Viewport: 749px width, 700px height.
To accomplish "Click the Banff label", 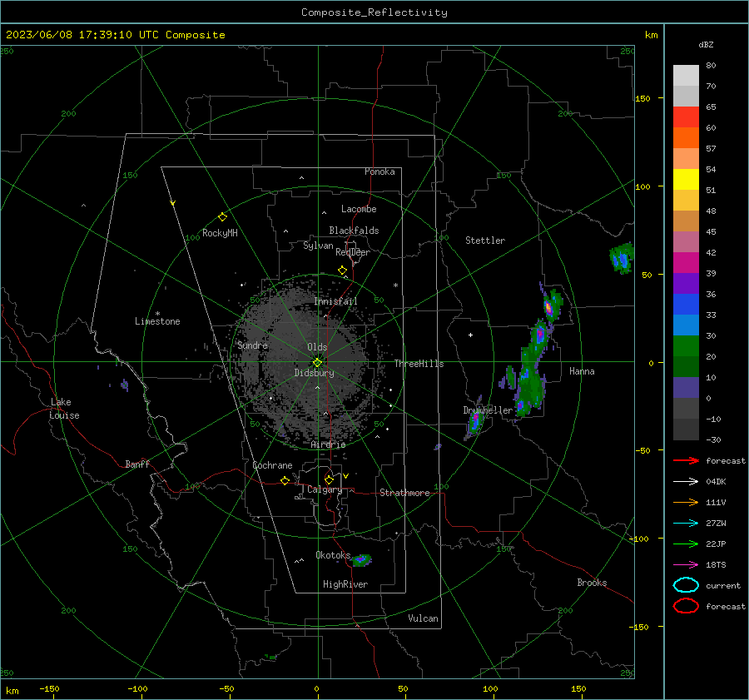I will [137, 464].
